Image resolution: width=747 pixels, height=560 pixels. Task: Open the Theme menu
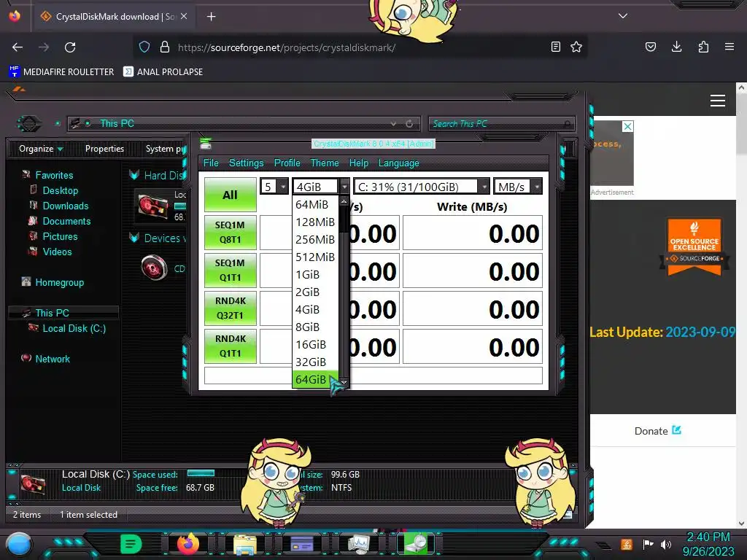pyautogui.click(x=325, y=163)
